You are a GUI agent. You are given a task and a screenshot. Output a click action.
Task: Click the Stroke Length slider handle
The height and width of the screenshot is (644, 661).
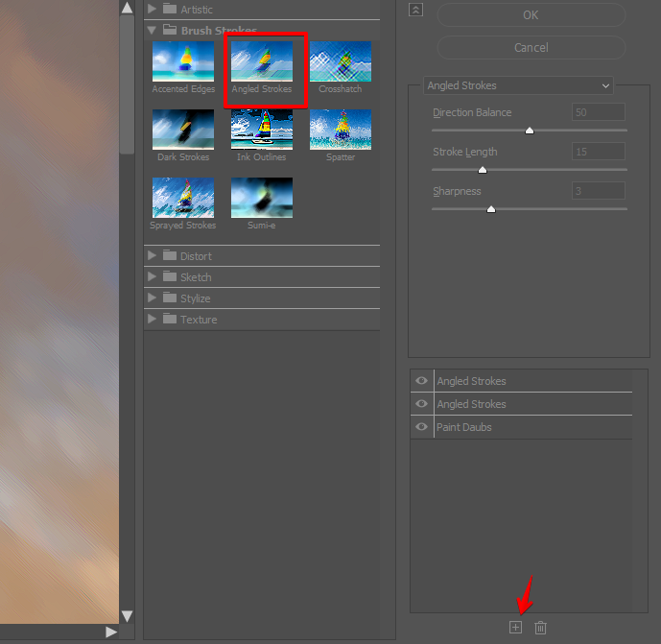click(x=483, y=170)
